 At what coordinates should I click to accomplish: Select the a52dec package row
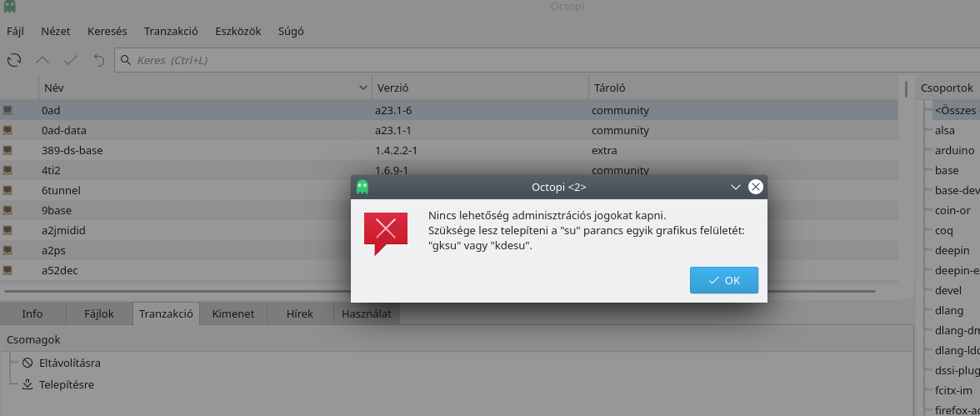448,270
